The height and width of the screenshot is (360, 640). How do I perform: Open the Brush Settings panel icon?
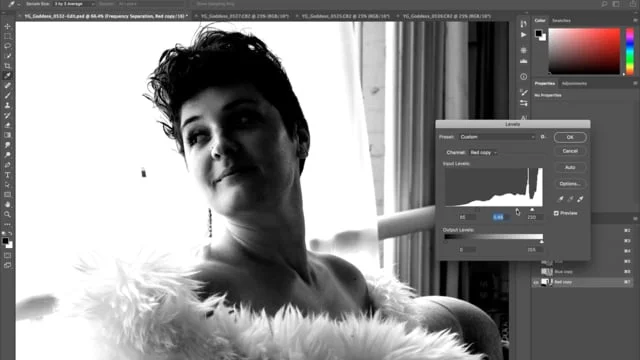click(524, 93)
